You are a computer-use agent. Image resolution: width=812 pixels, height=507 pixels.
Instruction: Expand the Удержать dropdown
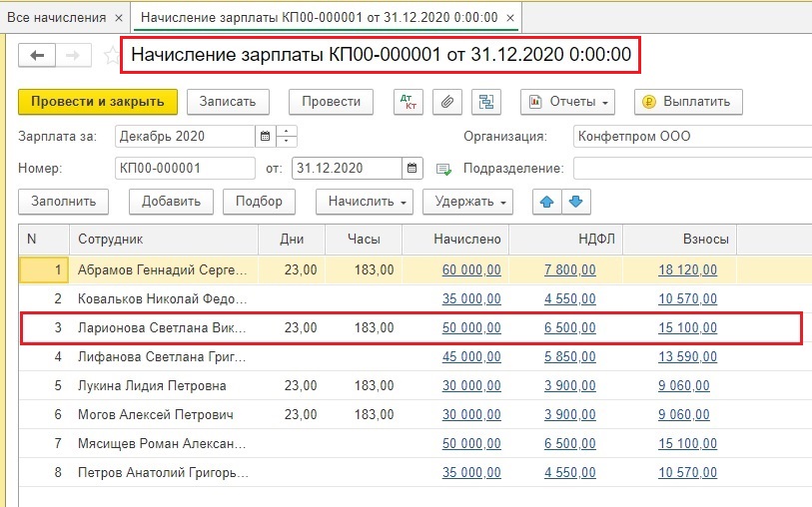[x=467, y=202]
